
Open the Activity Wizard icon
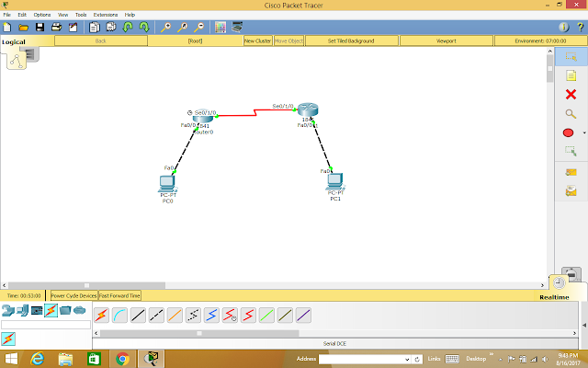[73, 27]
